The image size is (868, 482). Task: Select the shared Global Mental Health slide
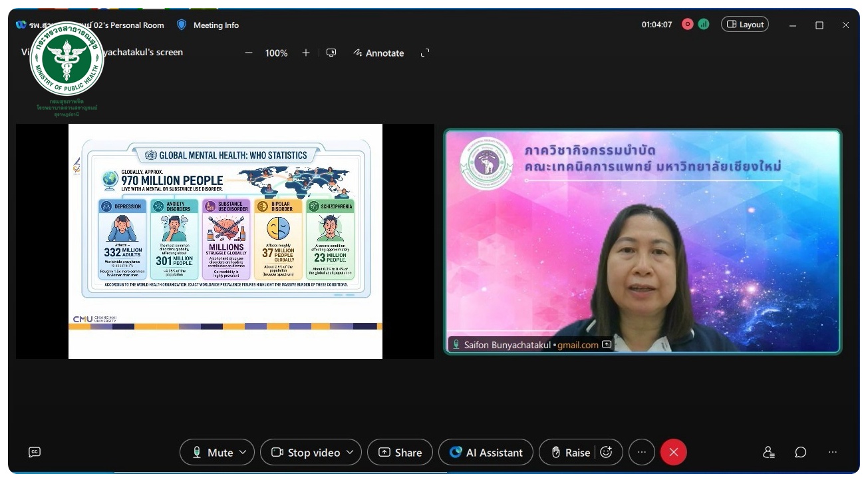point(225,241)
